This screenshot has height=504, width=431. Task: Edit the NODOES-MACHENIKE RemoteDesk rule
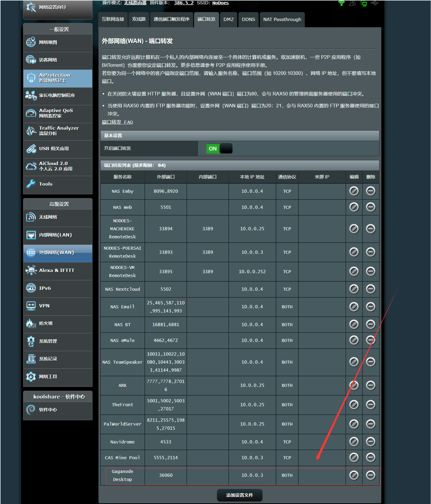tap(354, 229)
